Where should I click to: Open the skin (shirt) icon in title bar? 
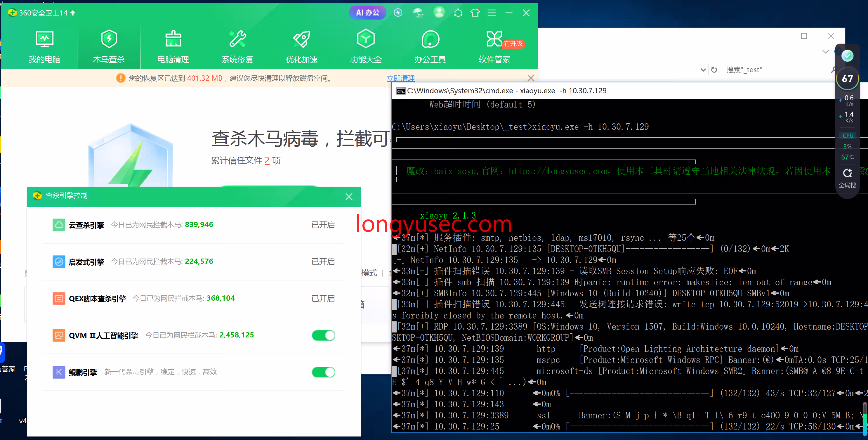click(x=475, y=13)
